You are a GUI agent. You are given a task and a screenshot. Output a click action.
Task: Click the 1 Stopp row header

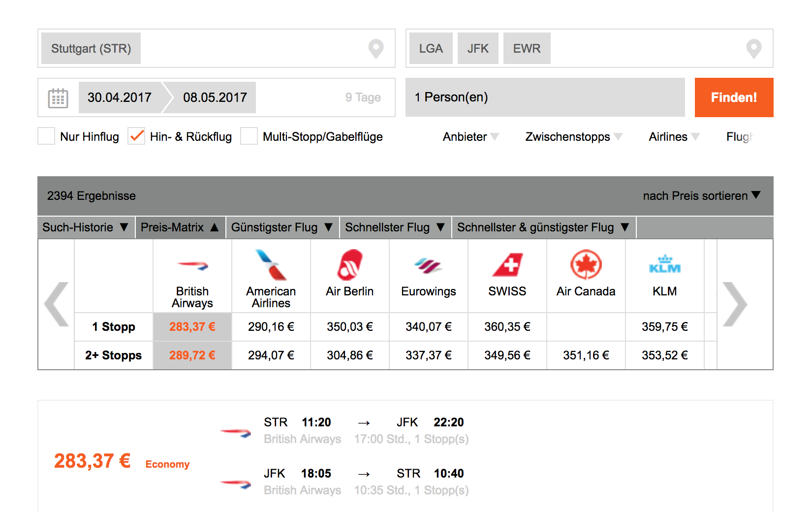point(114,327)
